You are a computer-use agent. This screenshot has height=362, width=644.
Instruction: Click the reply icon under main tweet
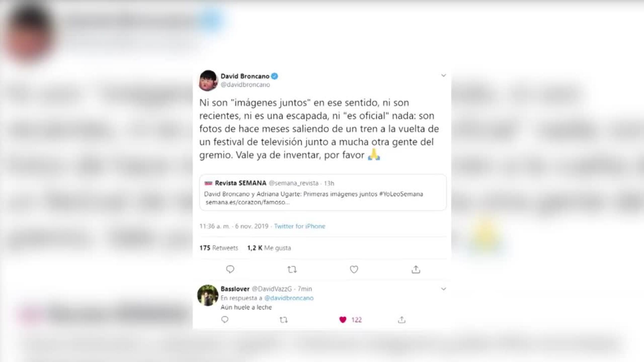pyautogui.click(x=230, y=269)
